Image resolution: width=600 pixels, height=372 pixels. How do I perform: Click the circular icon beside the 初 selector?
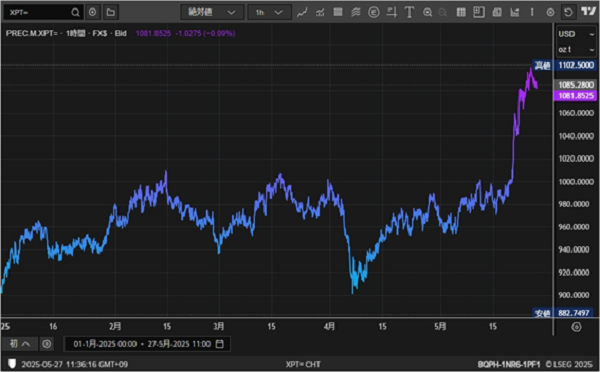(x=47, y=344)
